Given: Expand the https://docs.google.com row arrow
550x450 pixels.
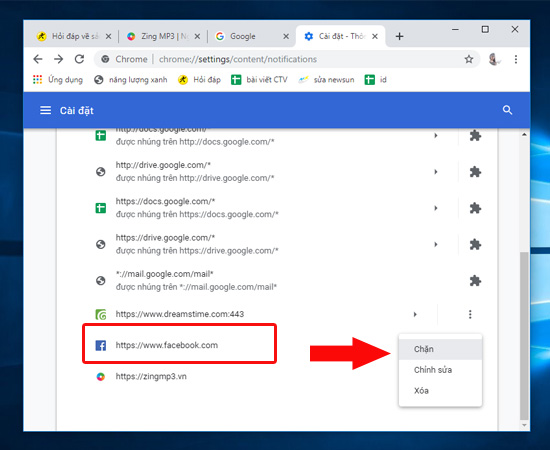Looking at the screenshot, I should click(436, 208).
